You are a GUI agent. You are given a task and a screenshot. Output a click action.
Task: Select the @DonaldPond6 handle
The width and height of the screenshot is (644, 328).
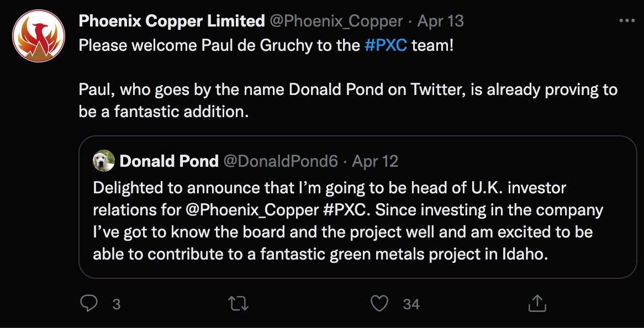pyautogui.click(x=281, y=161)
